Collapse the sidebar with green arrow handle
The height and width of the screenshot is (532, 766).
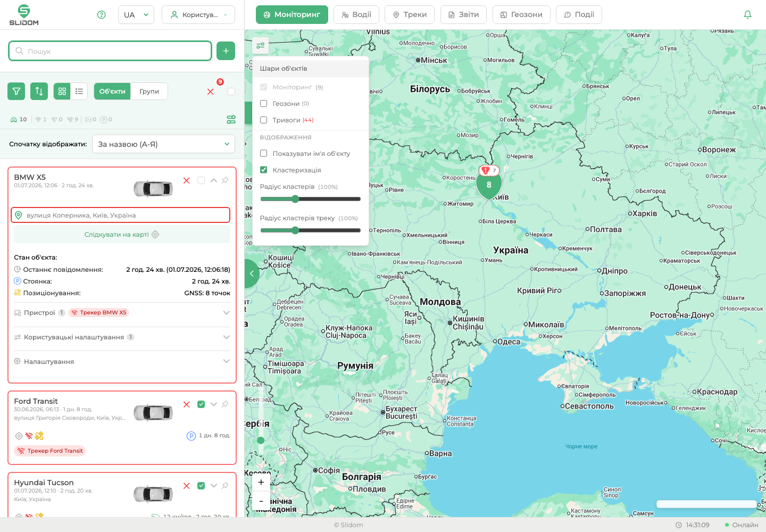click(251, 273)
